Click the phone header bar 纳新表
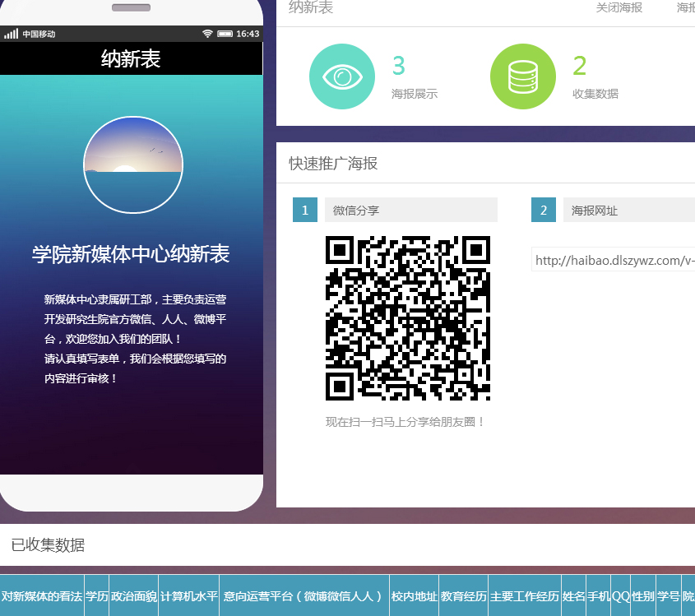Image resolution: width=695 pixels, height=616 pixels. coord(132,58)
